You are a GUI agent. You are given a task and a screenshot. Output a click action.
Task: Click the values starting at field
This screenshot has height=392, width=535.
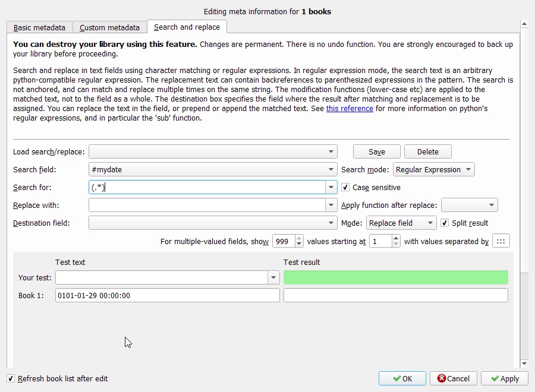381,241
